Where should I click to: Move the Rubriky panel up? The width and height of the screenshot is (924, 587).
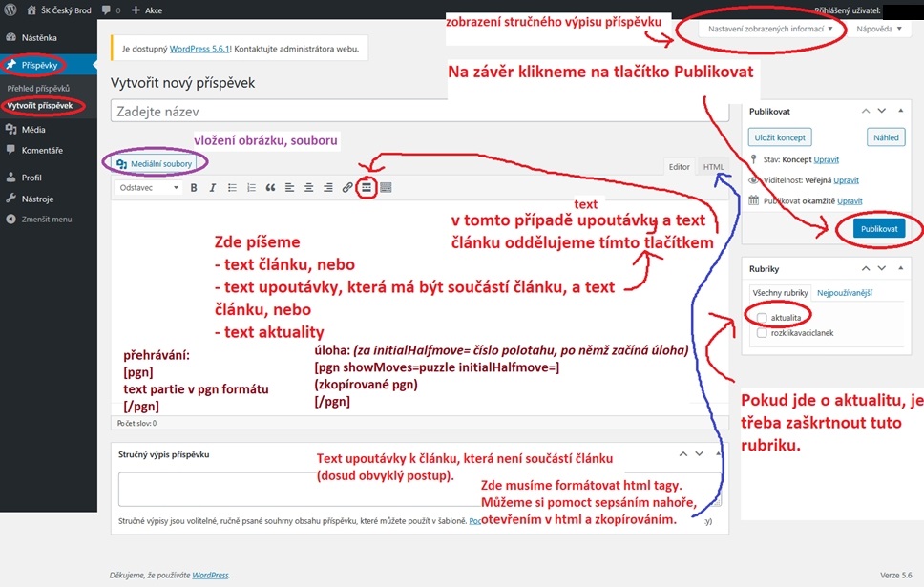pos(866,268)
